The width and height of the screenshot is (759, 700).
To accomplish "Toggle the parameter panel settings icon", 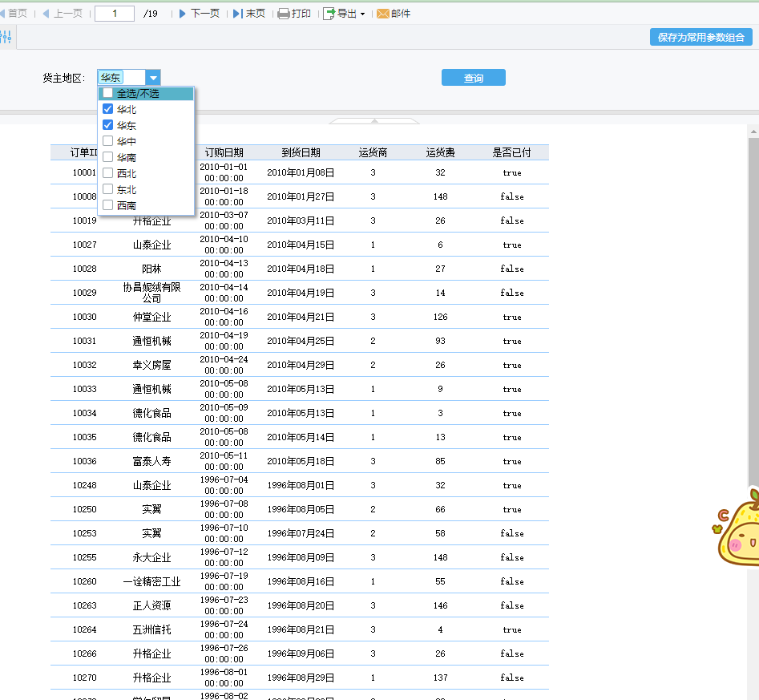I will [x=6, y=37].
